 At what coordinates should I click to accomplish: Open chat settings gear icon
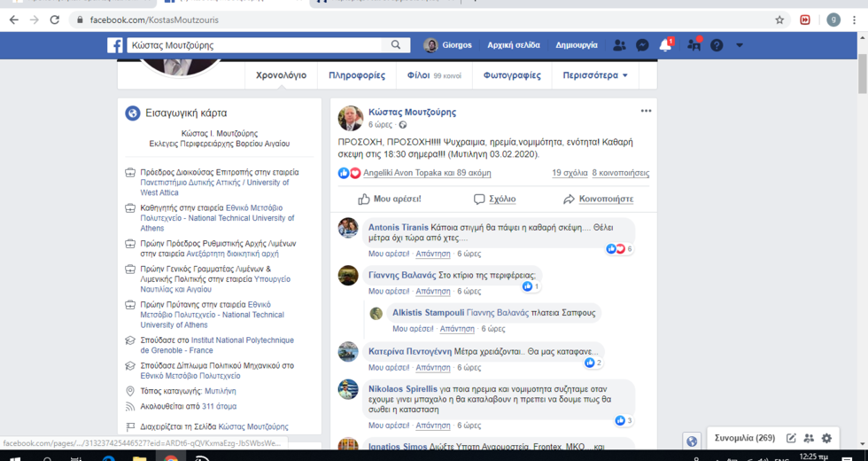pyautogui.click(x=826, y=438)
